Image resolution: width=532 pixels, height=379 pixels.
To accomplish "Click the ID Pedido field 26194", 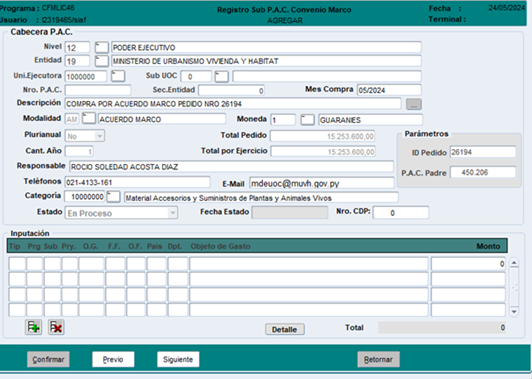I will 483,152.
